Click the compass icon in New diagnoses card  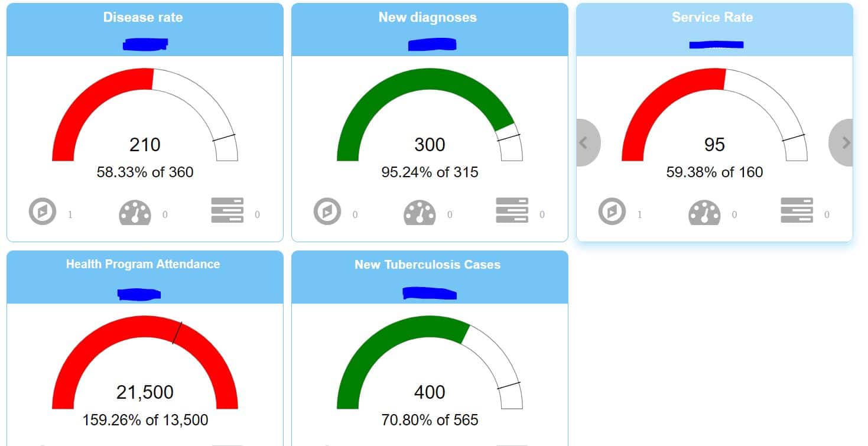pos(327,211)
